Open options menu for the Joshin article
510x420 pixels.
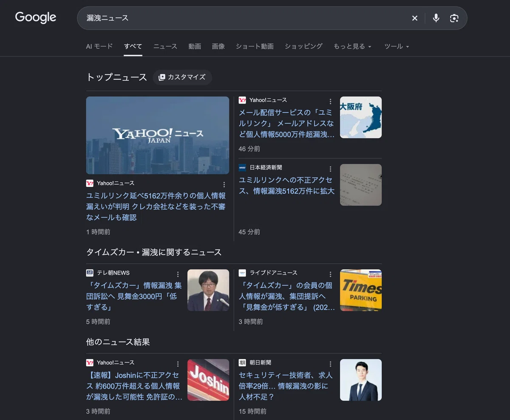[178, 364]
